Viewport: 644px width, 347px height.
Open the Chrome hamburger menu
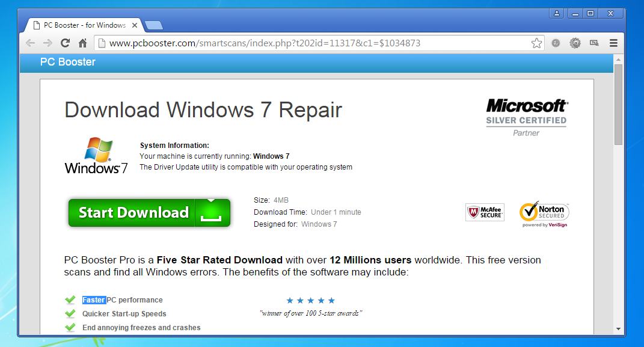613,43
